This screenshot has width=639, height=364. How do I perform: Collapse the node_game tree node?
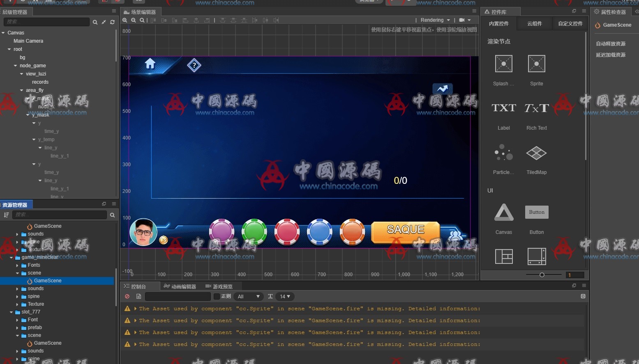16,66
